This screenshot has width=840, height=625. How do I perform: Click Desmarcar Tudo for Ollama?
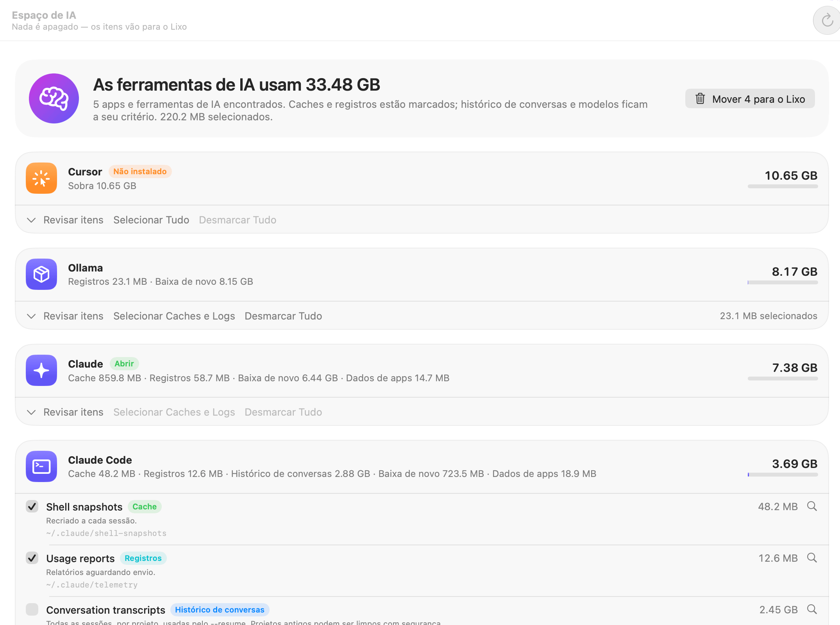[283, 316]
